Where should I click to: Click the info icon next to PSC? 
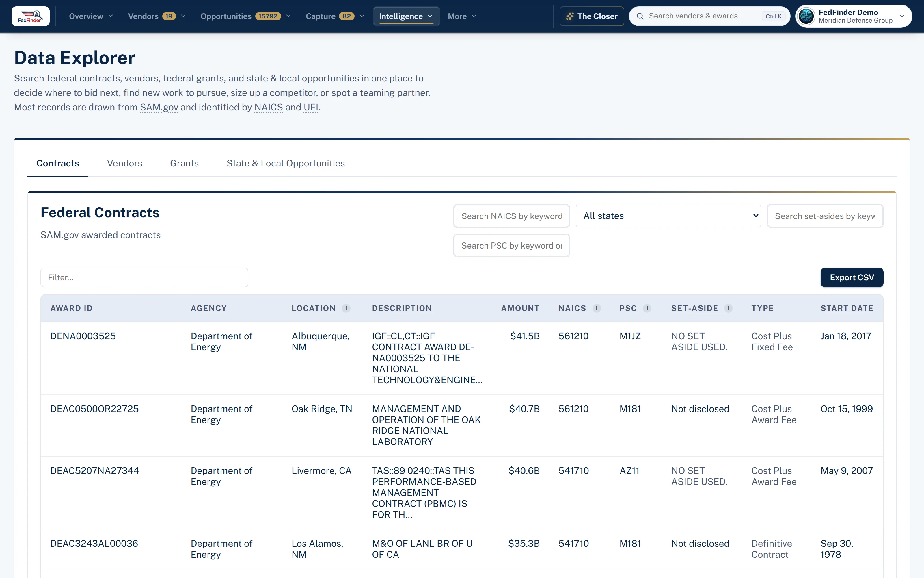point(647,308)
